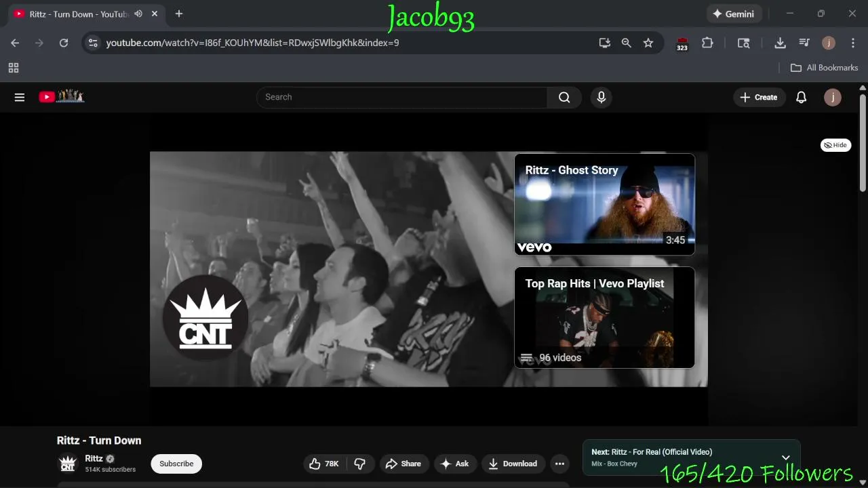Like the video with 78K likes
Viewport: 868px width, 488px height.
click(x=324, y=464)
